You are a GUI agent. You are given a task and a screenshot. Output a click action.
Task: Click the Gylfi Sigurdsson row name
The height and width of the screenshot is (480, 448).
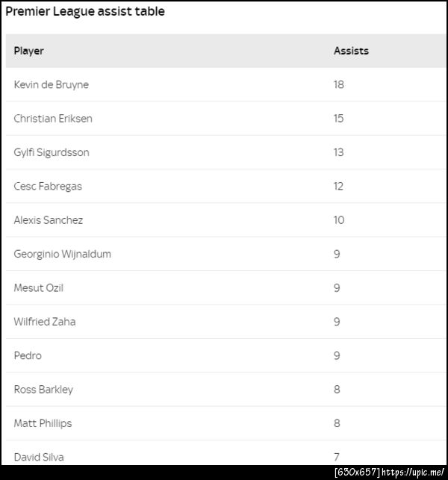pyautogui.click(x=52, y=152)
